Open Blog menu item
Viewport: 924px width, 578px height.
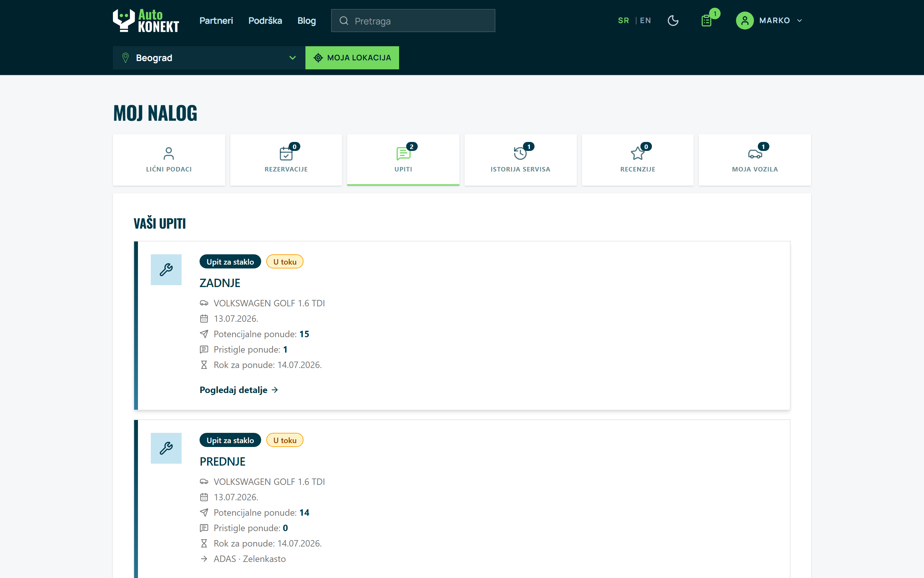[307, 21]
